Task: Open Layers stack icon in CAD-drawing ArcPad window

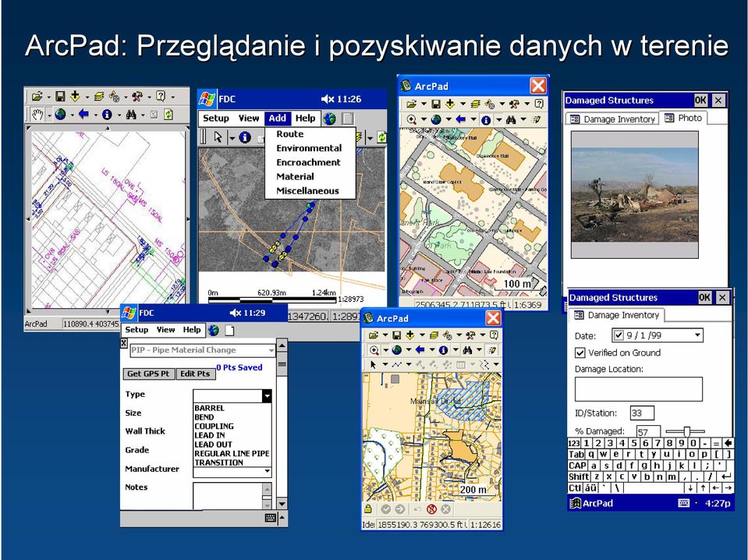Action: click(99, 97)
